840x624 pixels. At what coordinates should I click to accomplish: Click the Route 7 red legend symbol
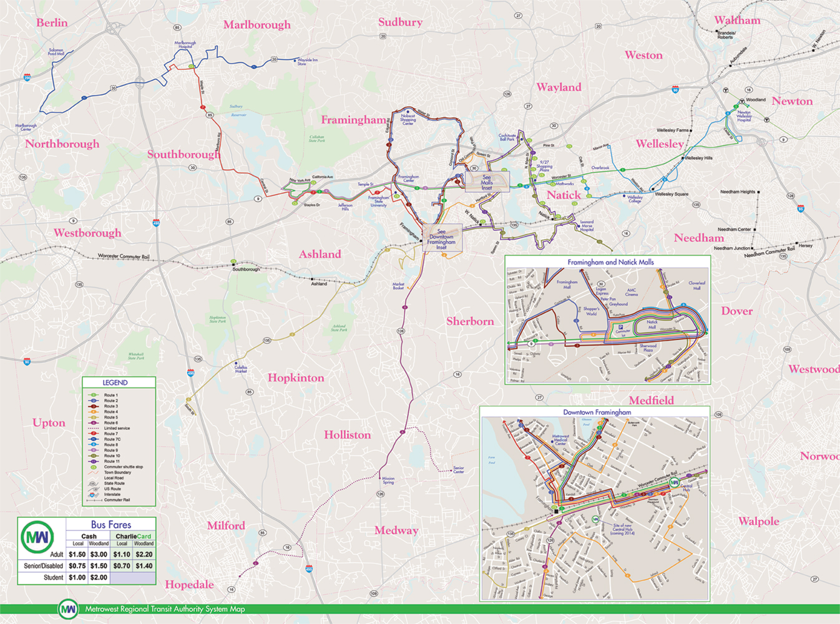[93, 434]
